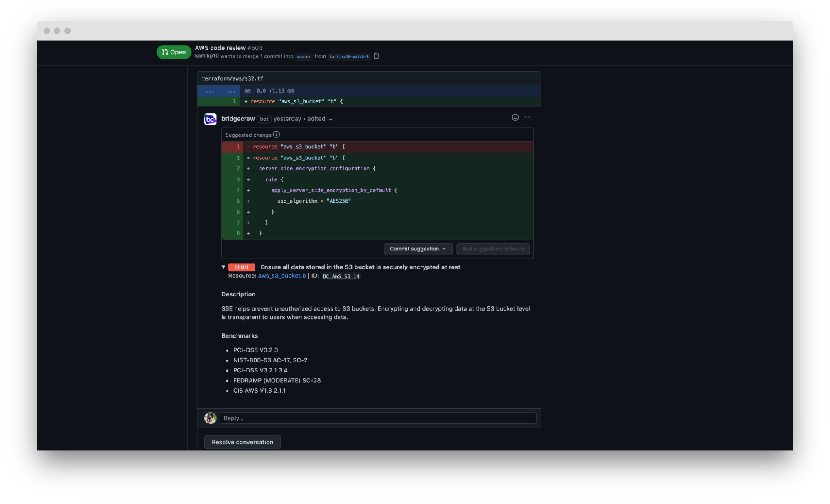Open the edited history dropdown arrow
This screenshot has height=504, width=830.
click(x=331, y=120)
